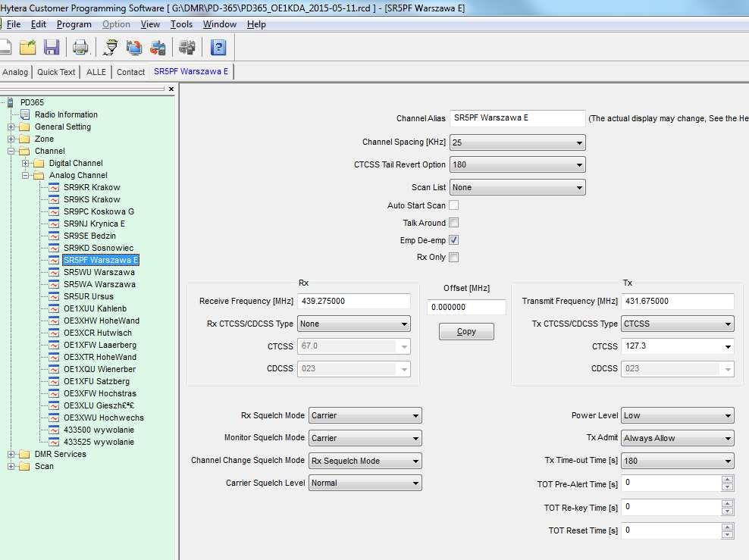Click the Read from radio icon
This screenshot has height=560, width=749.
134,47
